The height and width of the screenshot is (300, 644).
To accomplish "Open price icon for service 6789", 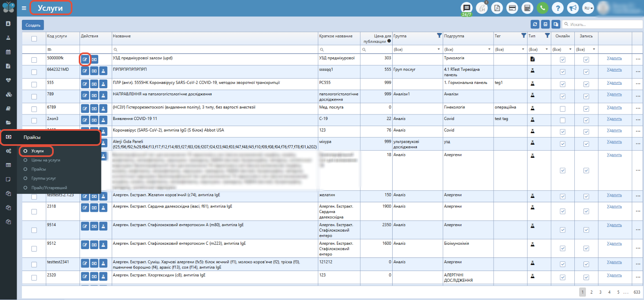I will pos(94,109).
